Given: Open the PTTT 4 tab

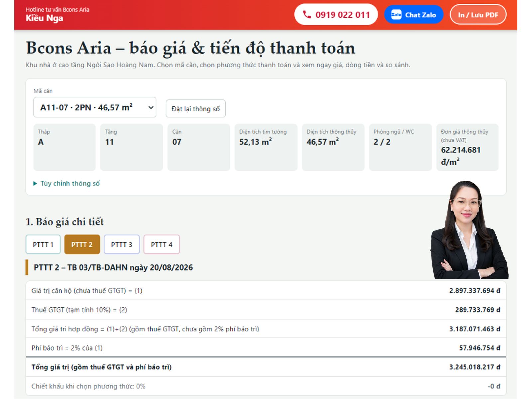Looking at the screenshot, I should click(162, 245).
